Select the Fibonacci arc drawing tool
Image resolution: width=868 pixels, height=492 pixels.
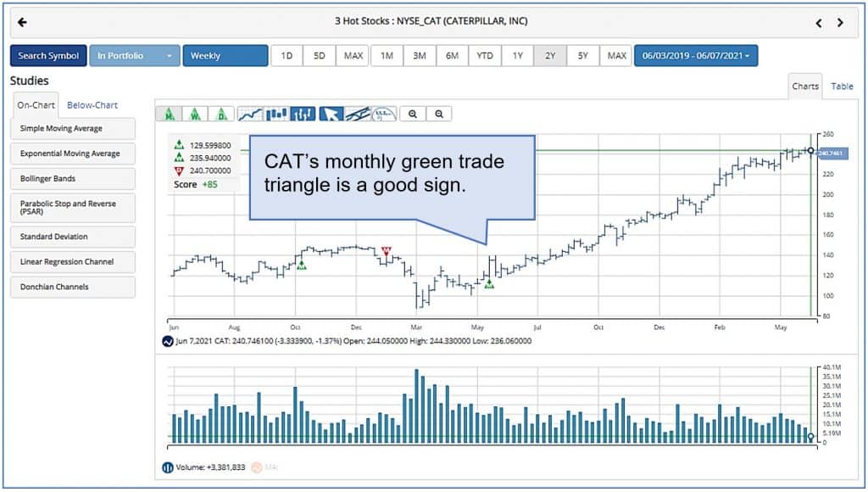pyautogui.click(x=384, y=115)
